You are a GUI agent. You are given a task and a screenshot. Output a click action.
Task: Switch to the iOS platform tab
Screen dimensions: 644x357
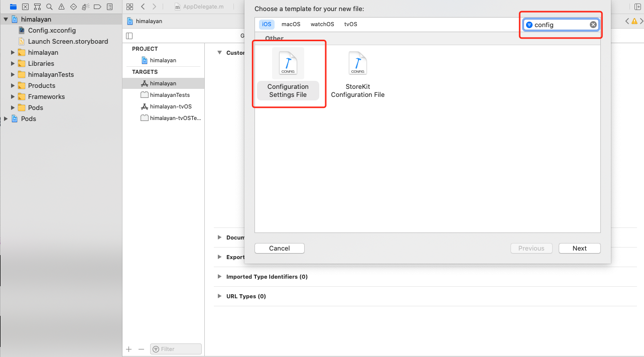(x=267, y=24)
